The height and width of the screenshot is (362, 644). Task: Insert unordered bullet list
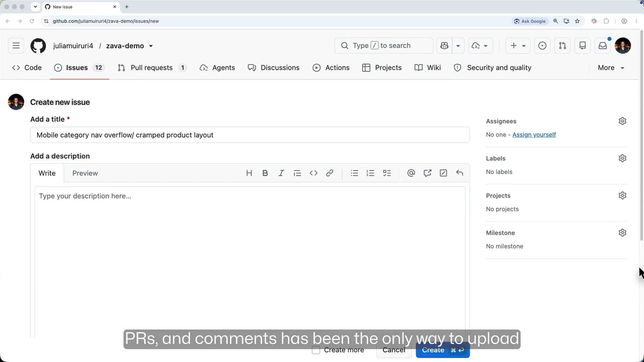(x=355, y=173)
